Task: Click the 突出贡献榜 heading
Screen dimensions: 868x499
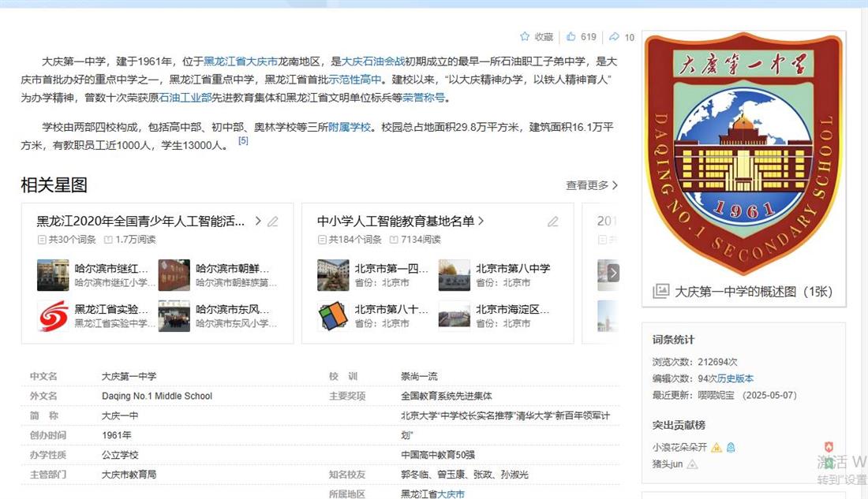Action: click(x=679, y=425)
